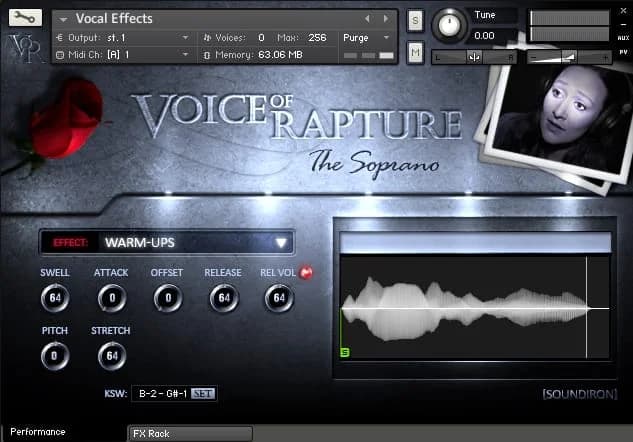Screen dimensions: 633x442
Task: Click the Max voices value 256
Action: click(317, 38)
